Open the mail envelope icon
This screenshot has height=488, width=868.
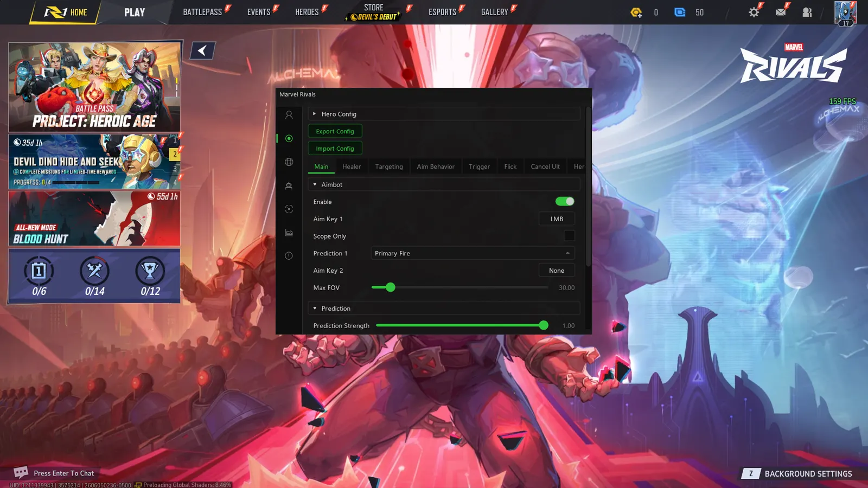781,12
